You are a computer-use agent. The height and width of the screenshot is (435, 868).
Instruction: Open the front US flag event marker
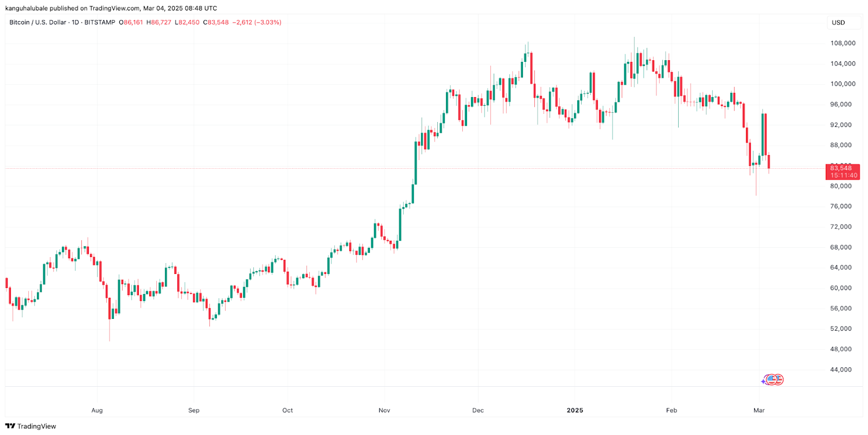[771, 380]
